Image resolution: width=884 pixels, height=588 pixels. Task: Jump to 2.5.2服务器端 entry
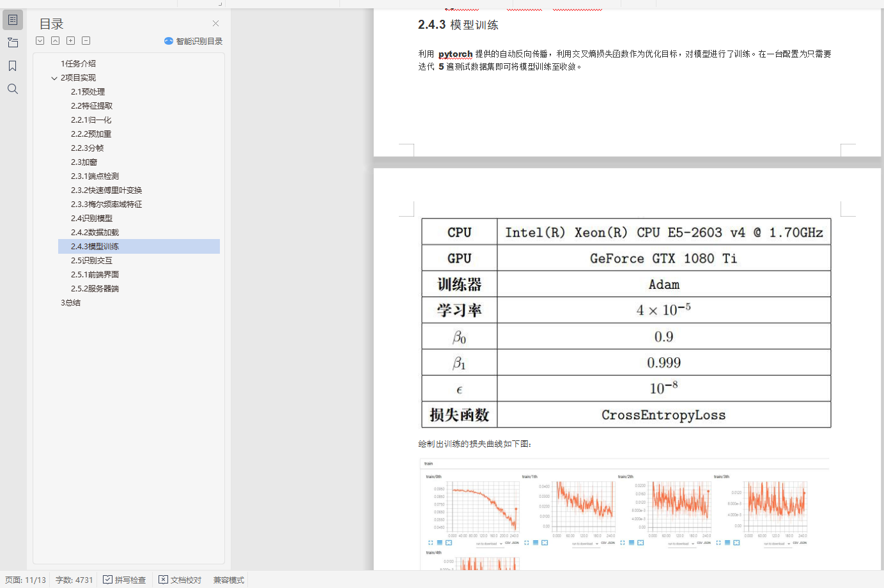95,289
